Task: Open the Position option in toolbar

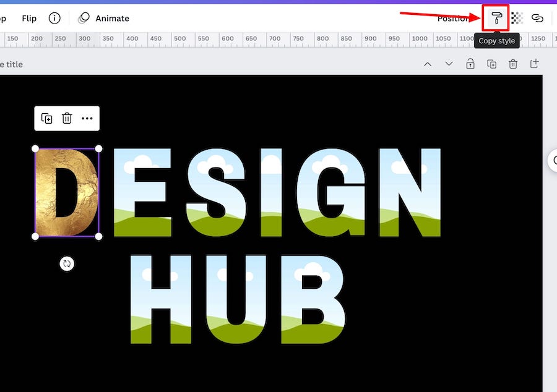Action: point(452,19)
